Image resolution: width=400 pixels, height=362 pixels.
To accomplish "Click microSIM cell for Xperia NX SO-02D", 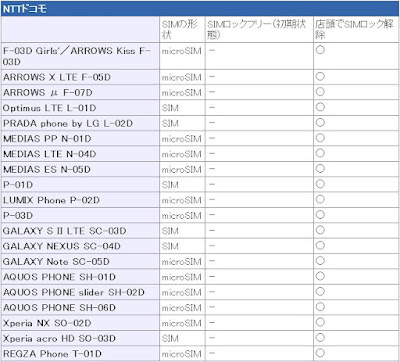I will (182, 323).
